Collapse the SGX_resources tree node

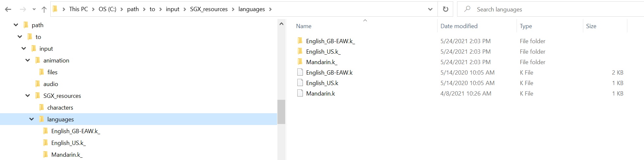(x=28, y=96)
